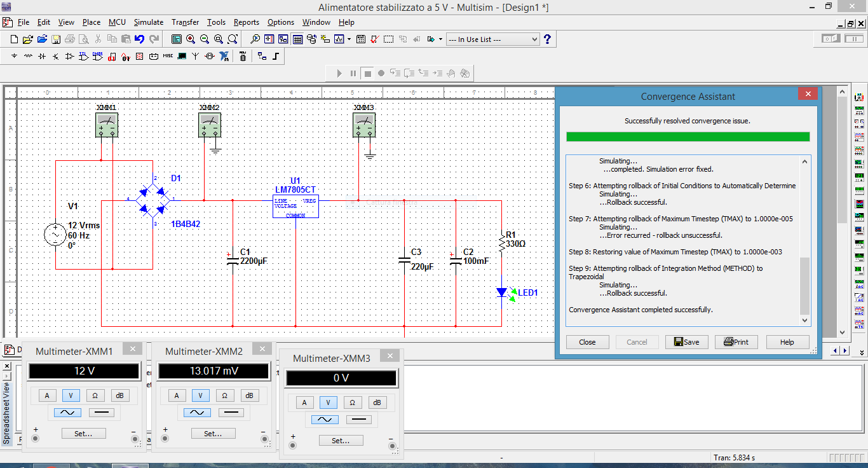Open the Simulate menu

[x=148, y=22]
